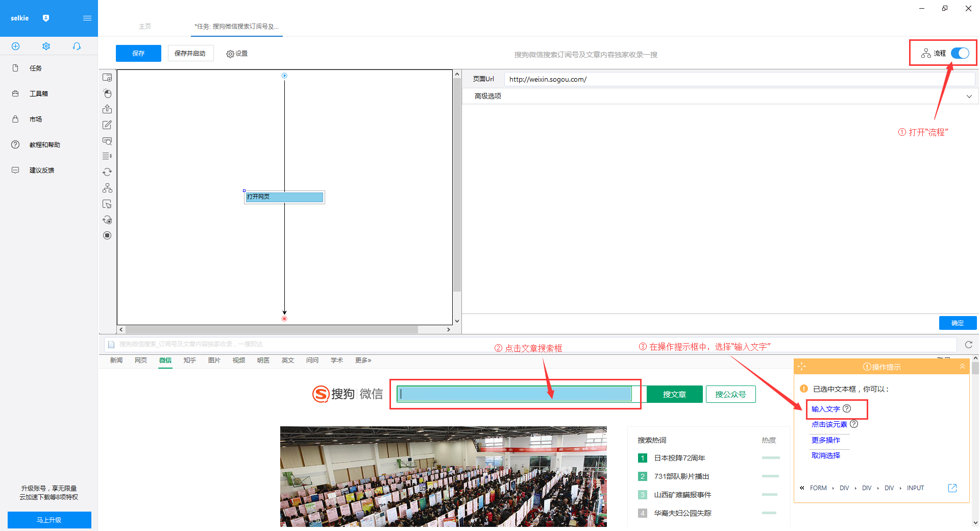Image resolution: width=980 pixels, height=531 pixels.
Task: Click the 页面Url input field
Action: [x=740, y=79]
